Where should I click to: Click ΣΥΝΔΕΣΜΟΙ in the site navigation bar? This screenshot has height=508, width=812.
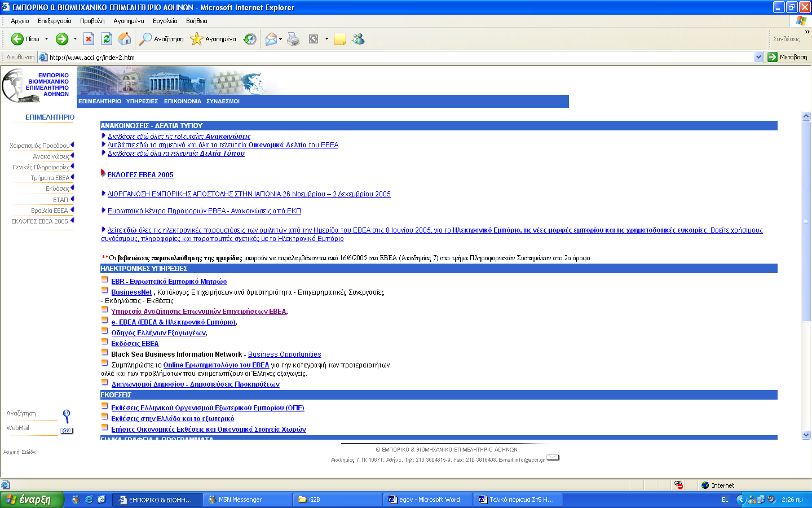[223, 102]
